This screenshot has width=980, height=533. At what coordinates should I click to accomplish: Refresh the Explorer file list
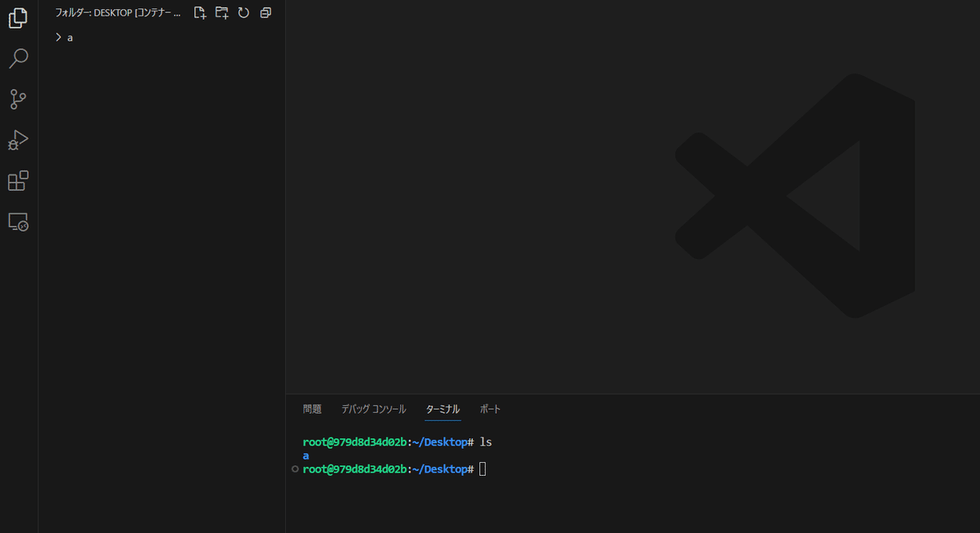pyautogui.click(x=243, y=13)
